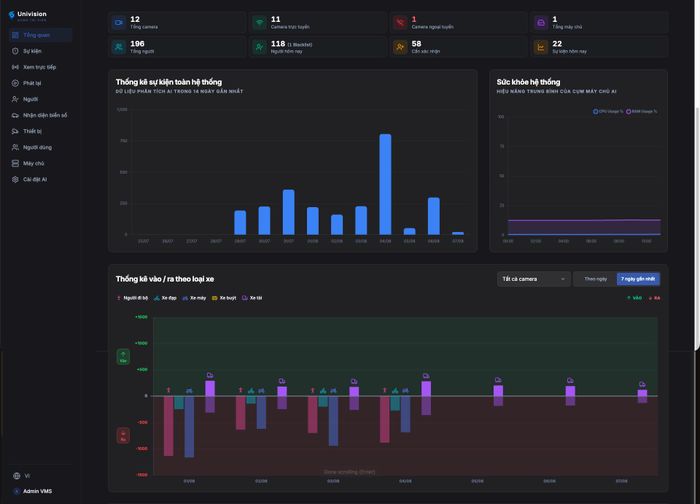
Task: Open live view via Xem trực tiếp icon
Action: (x=15, y=67)
